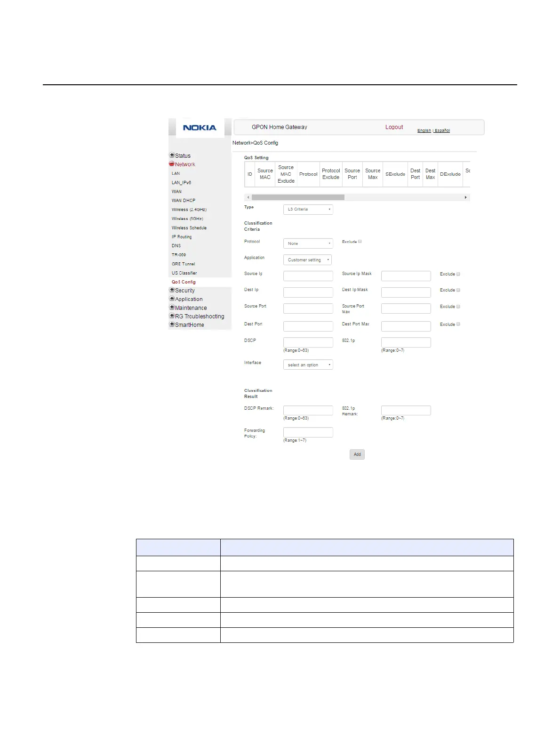The height and width of the screenshot is (746, 560).
Task: Open the Wireless Schedule page
Action: click(x=189, y=228)
